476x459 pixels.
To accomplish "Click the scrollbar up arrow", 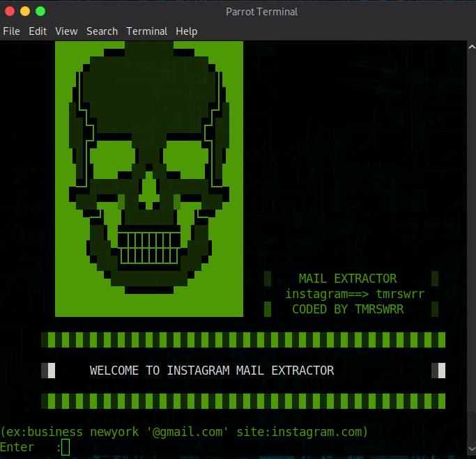I will point(471,47).
